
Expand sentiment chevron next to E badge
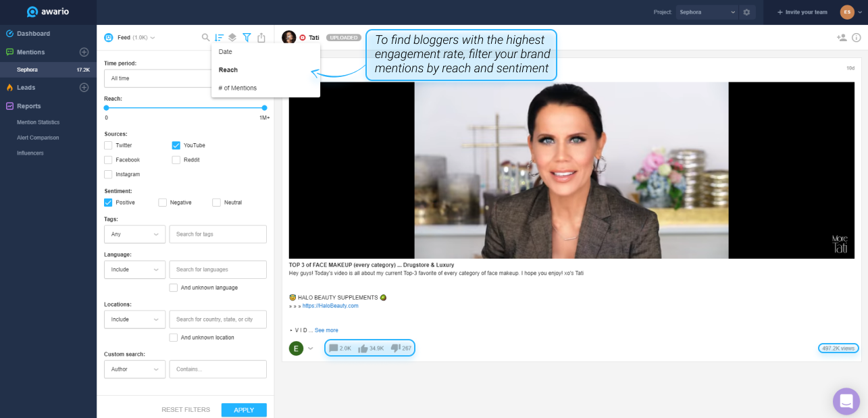(311, 348)
